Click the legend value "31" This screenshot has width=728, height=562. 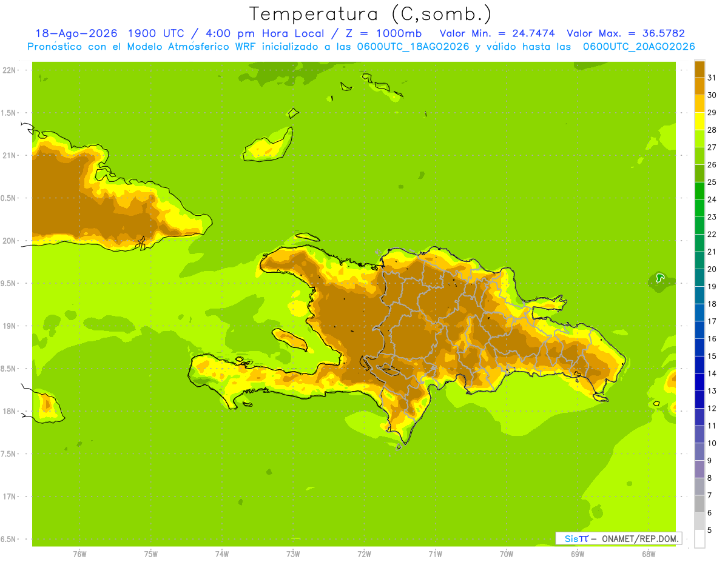tap(712, 78)
